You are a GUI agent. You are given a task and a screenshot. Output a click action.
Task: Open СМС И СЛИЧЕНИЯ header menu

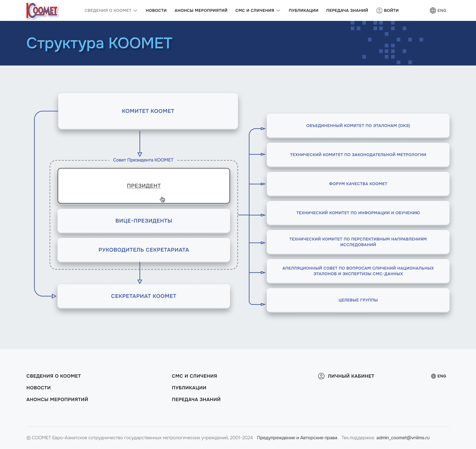(x=254, y=10)
